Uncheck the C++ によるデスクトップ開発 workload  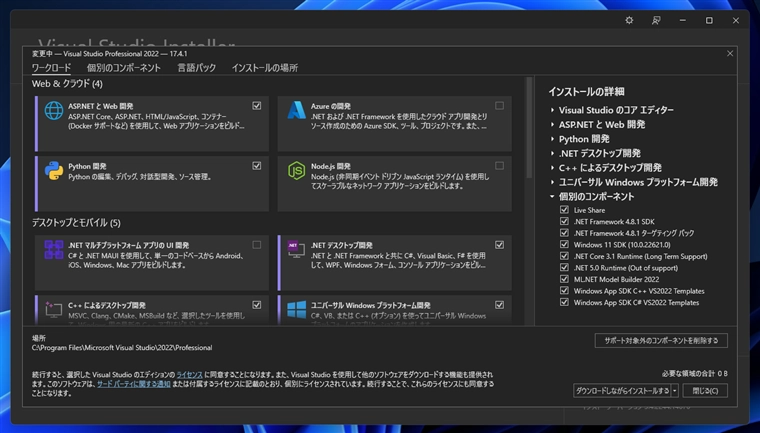click(x=257, y=305)
